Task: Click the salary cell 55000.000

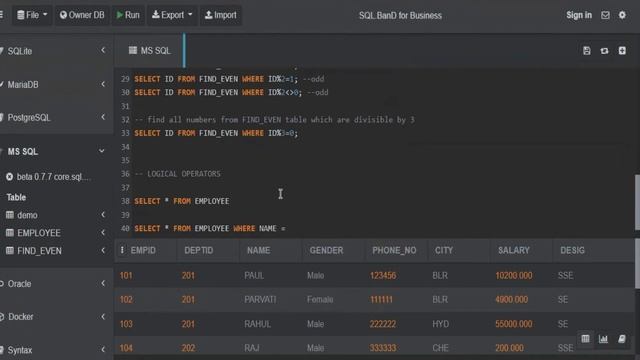Action: pyautogui.click(x=513, y=324)
